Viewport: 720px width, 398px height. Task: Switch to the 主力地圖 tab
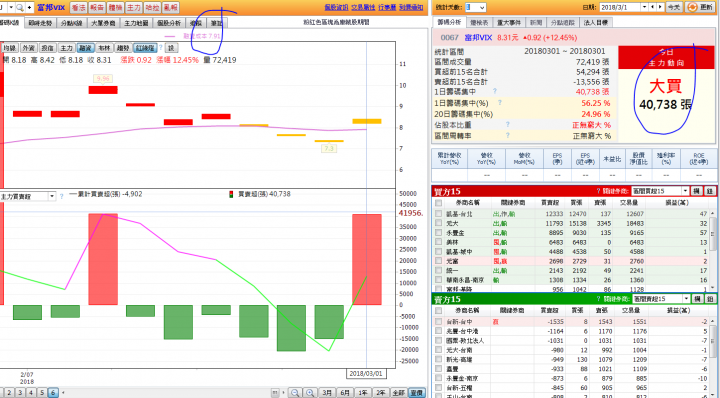click(x=136, y=23)
